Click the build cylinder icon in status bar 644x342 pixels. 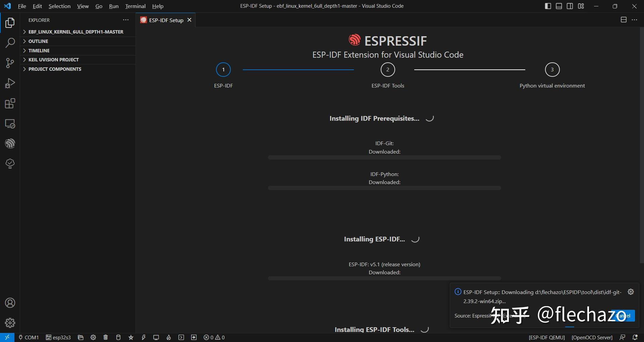coord(118,337)
